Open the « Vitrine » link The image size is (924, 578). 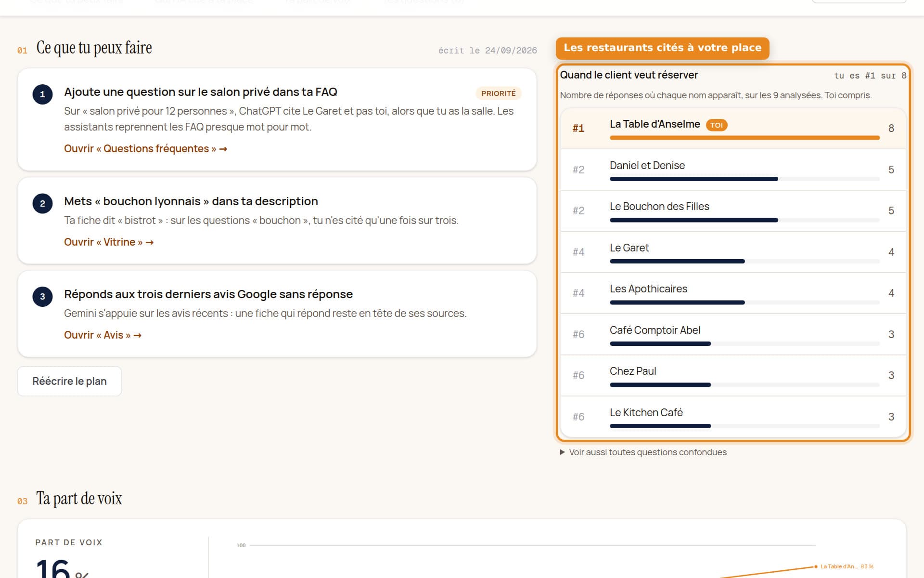click(109, 242)
